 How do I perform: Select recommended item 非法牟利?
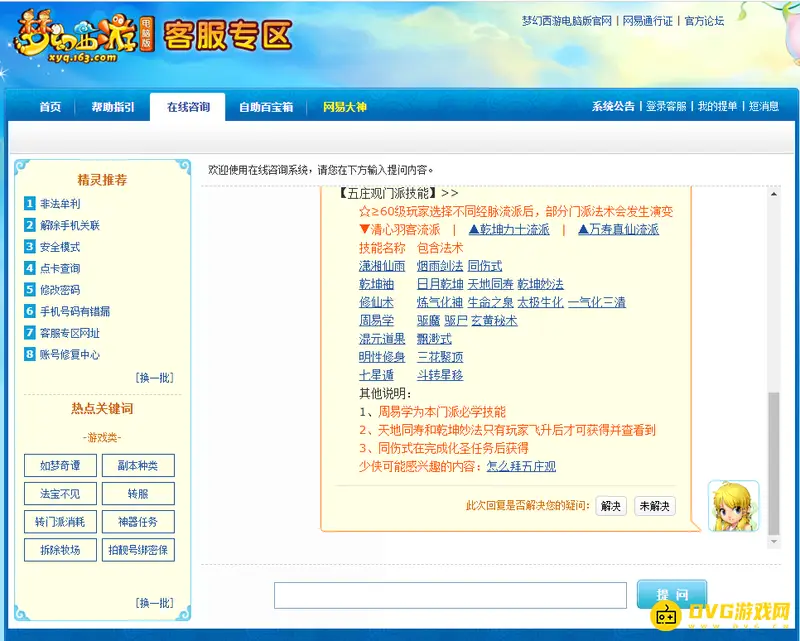click(x=60, y=204)
